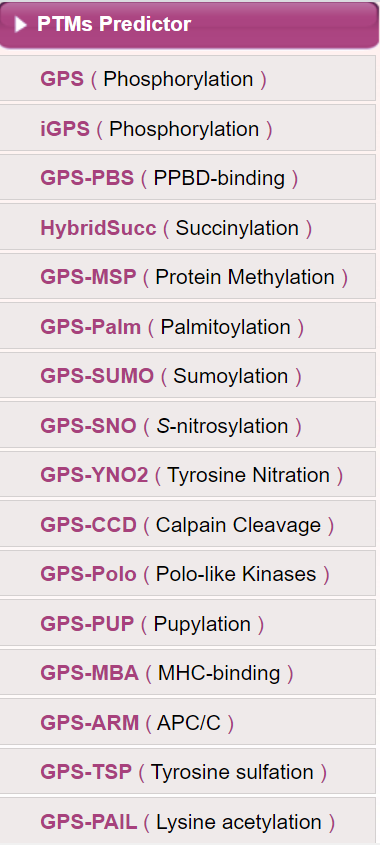The height and width of the screenshot is (845, 380).
Task: Click GPS-YNO2 Tyrosine Nitration link
Action: coord(187,474)
